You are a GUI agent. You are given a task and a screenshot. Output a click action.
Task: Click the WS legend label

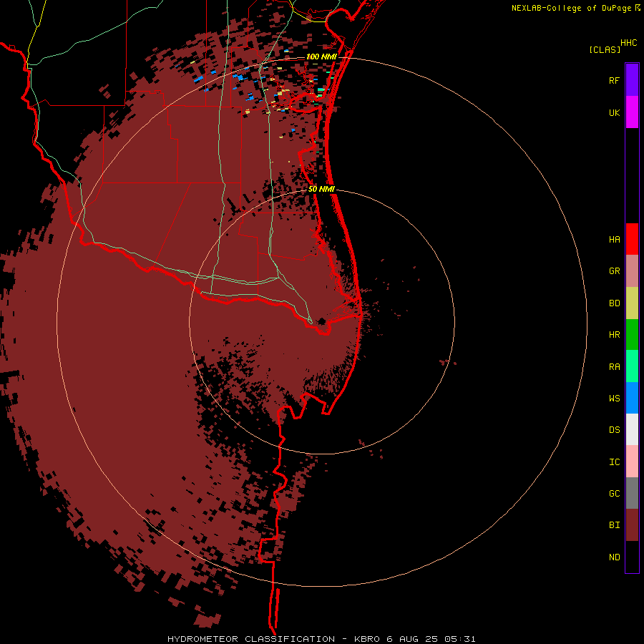(x=615, y=398)
